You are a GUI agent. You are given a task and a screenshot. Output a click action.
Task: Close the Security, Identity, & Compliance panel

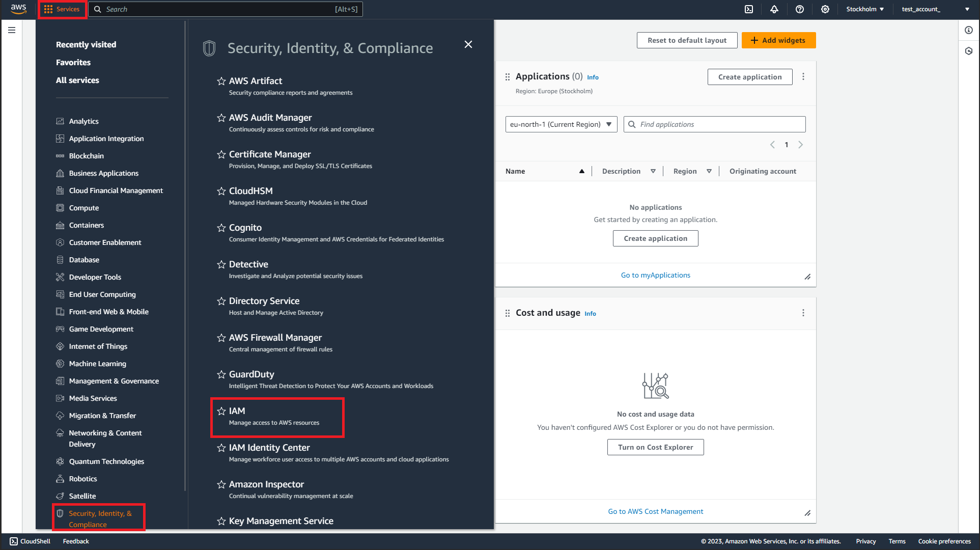[468, 44]
